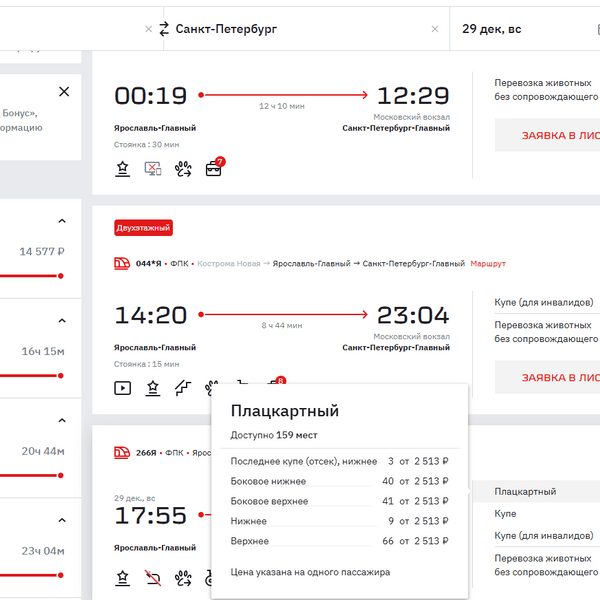Click the 12:29 arrival time

[x=413, y=96]
